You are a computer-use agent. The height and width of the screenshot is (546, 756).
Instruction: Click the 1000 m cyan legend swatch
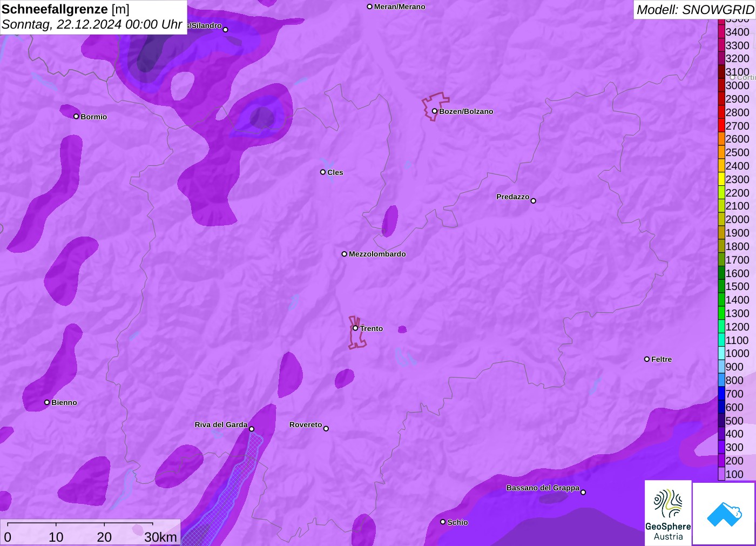721,353
